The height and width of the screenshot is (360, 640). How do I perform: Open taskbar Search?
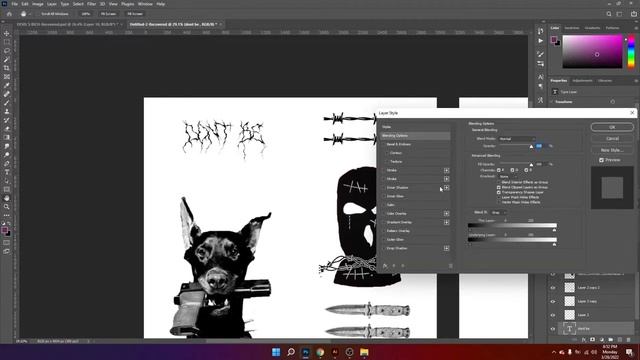pyautogui.click(x=291, y=352)
